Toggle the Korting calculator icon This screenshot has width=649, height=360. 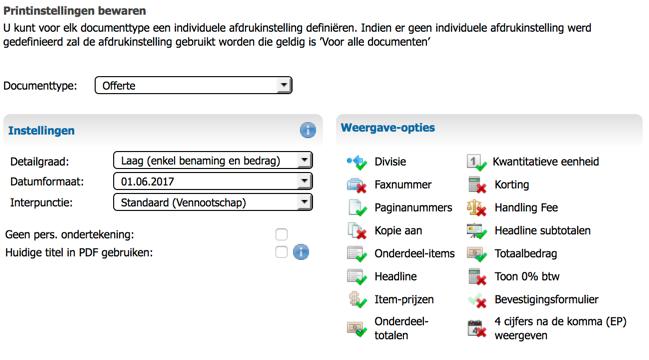click(476, 185)
